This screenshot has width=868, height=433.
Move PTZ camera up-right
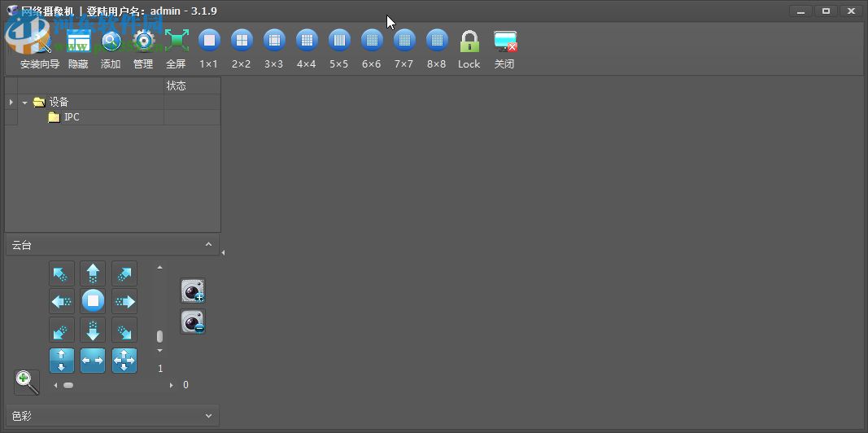(x=124, y=273)
